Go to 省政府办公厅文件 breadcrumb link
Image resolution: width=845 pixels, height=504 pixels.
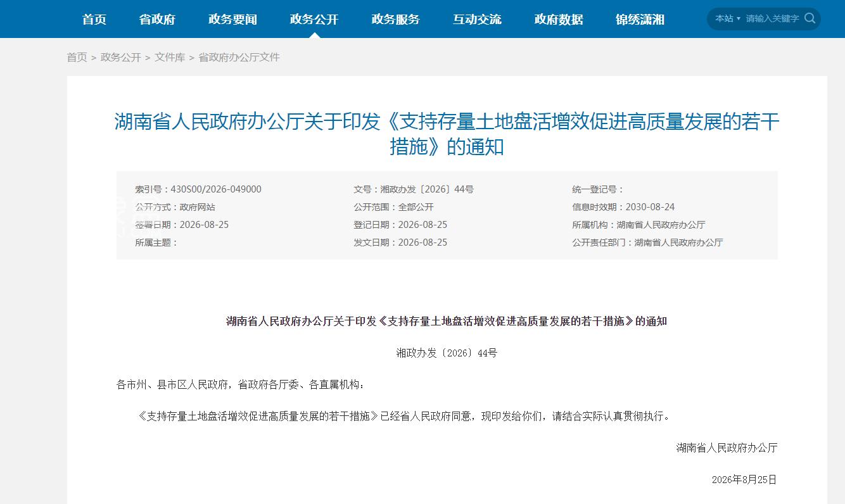click(239, 57)
